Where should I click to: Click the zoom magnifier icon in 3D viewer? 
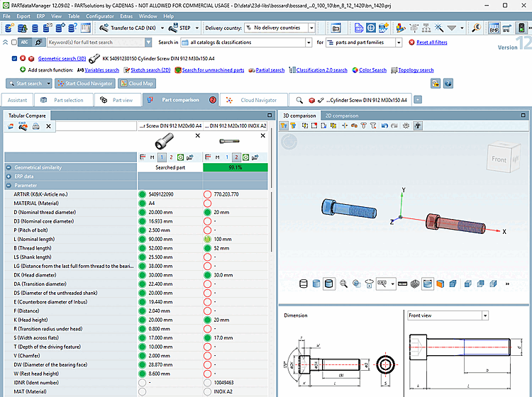click(344, 284)
